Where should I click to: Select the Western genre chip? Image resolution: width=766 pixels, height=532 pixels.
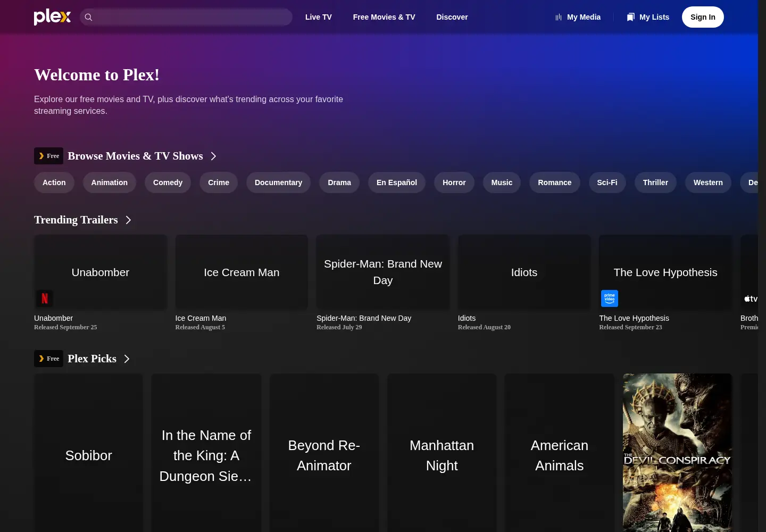coord(708,182)
